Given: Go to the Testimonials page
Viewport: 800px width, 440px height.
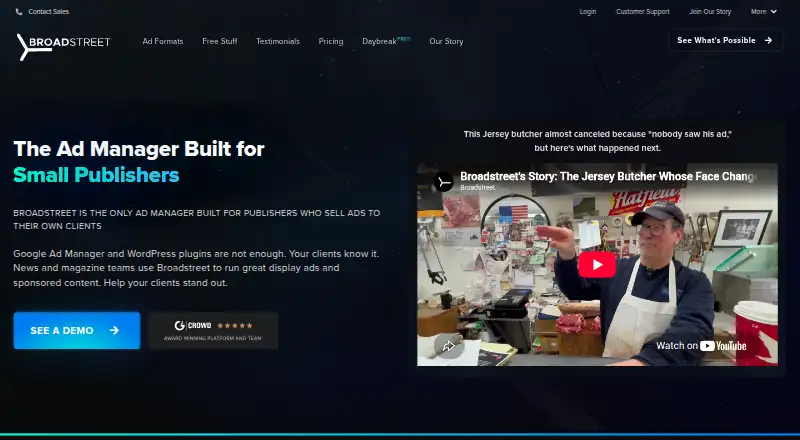Looking at the screenshot, I should [278, 41].
